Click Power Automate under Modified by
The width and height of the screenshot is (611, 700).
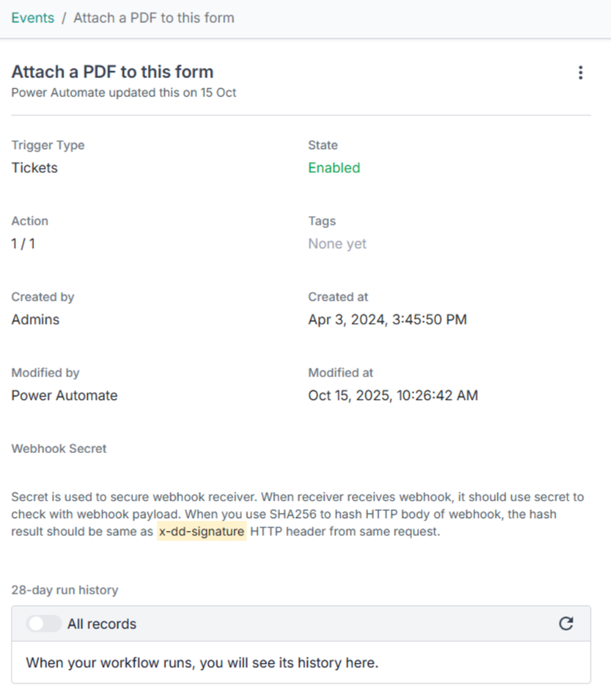click(x=64, y=395)
